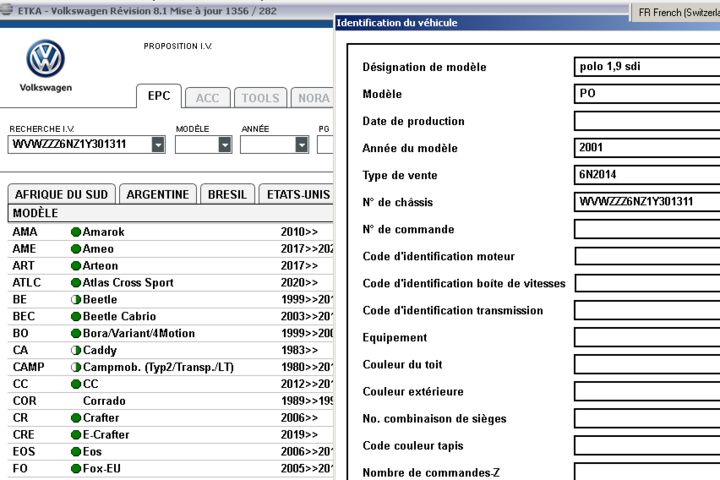Click green status dot beside E-Crafter
720x480 pixels.
pyautogui.click(x=76, y=435)
